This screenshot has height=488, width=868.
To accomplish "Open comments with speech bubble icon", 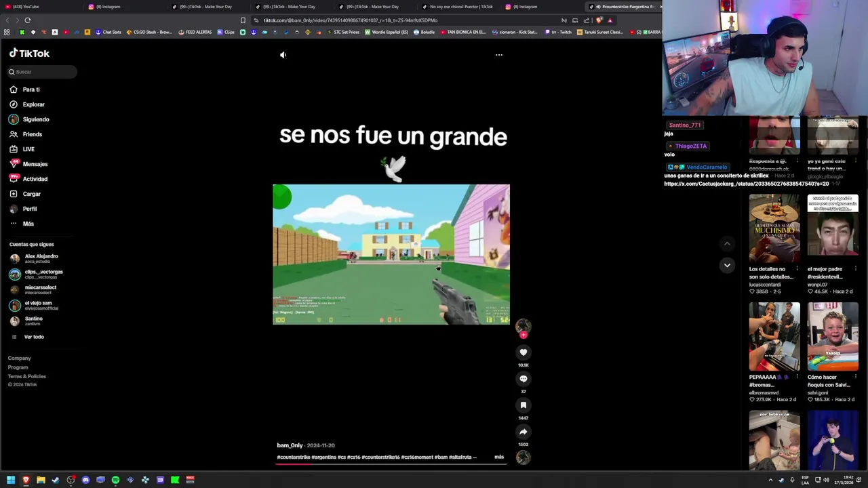I will (523, 379).
